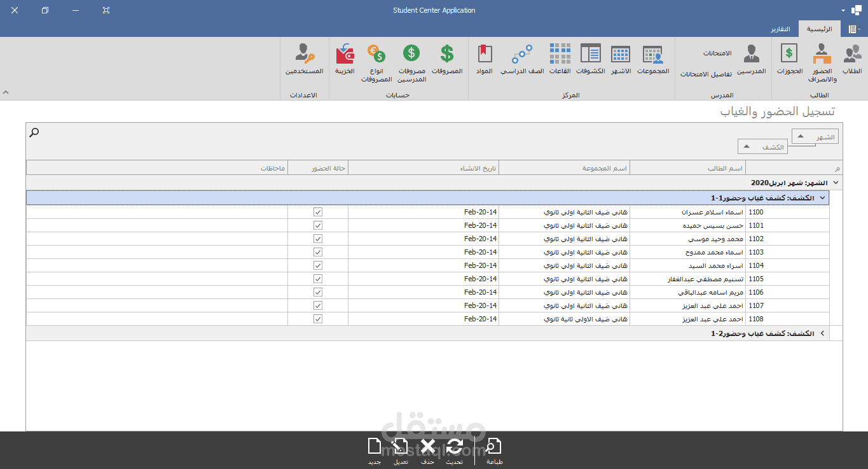Click طباعة print icon in bottom bar
This screenshot has width=868, height=469.
[x=494, y=451]
